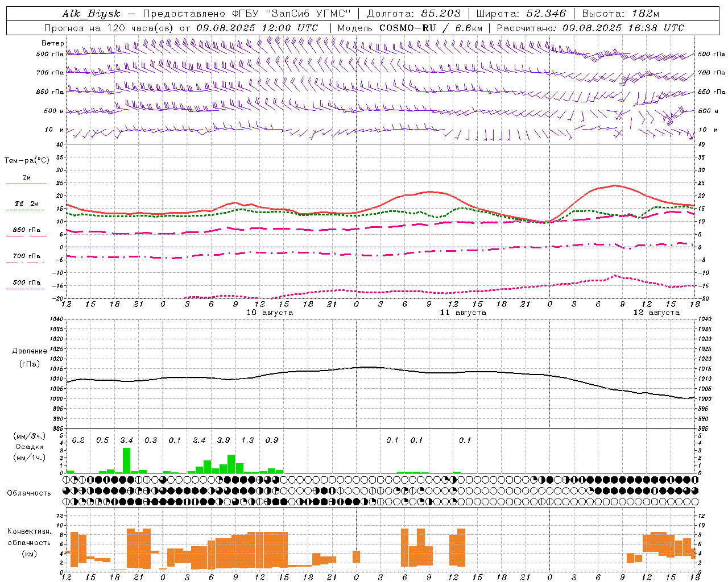Click the 0.3 precipitation amount value
This screenshot has width=728, height=582.
pos(151,440)
